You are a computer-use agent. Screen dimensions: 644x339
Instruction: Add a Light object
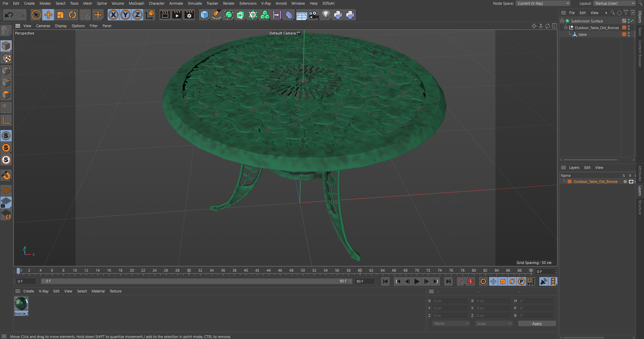[x=326, y=15]
